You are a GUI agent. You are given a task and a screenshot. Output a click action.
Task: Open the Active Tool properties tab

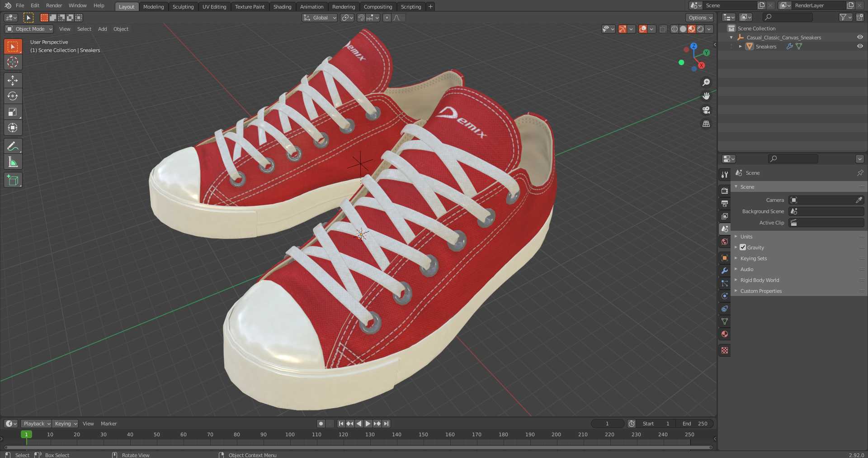[725, 174]
